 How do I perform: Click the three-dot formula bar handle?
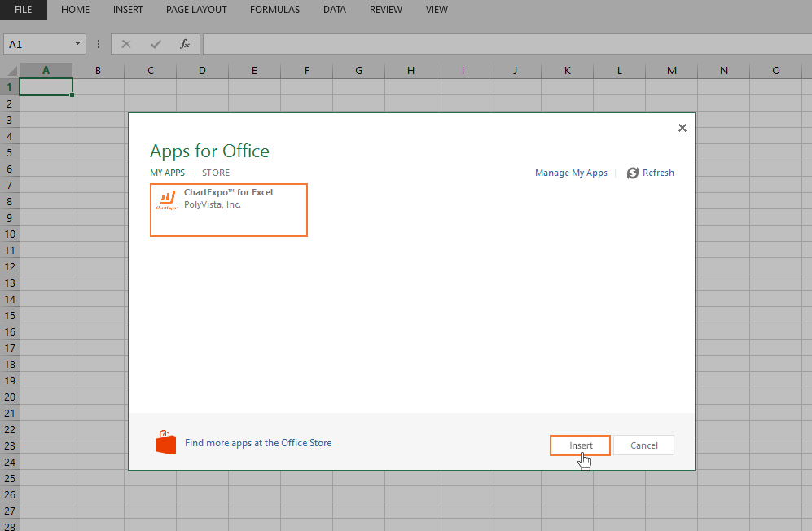coord(99,44)
